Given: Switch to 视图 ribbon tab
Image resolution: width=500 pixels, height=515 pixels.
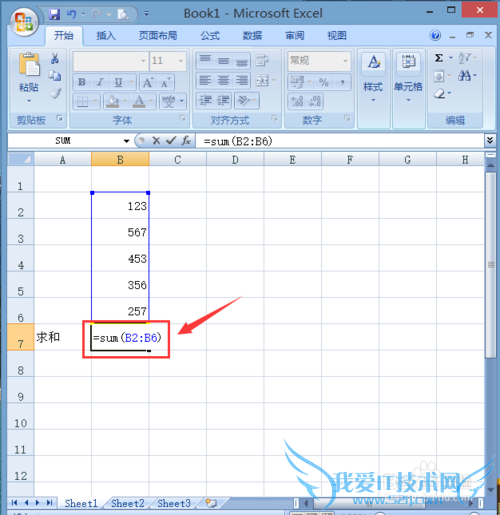Looking at the screenshot, I should [337, 36].
